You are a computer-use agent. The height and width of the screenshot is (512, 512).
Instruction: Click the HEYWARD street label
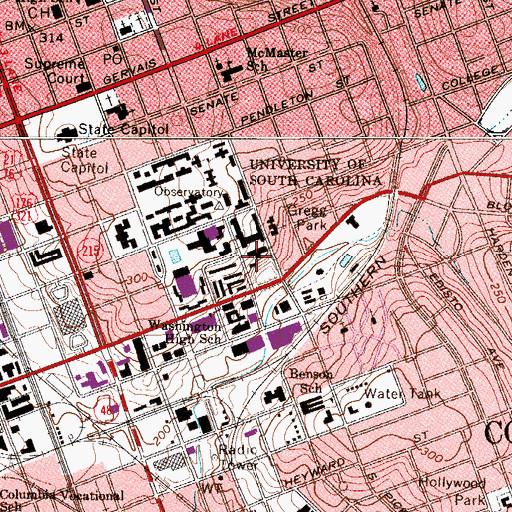tap(315, 472)
